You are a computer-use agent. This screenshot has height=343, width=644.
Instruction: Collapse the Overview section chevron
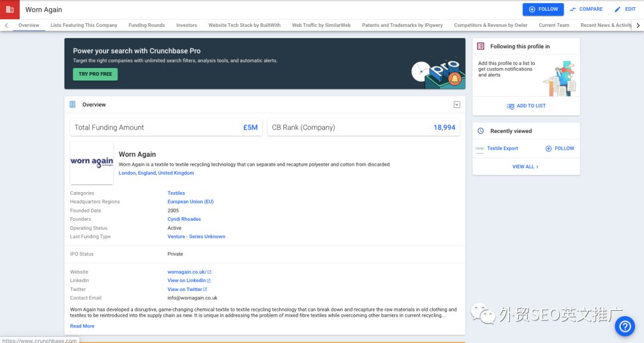click(x=457, y=104)
